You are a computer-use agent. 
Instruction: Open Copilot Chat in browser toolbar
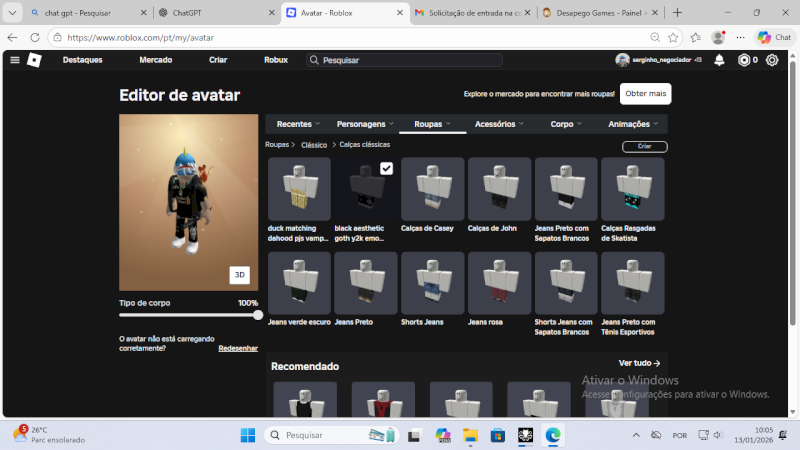click(x=771, y=37)
